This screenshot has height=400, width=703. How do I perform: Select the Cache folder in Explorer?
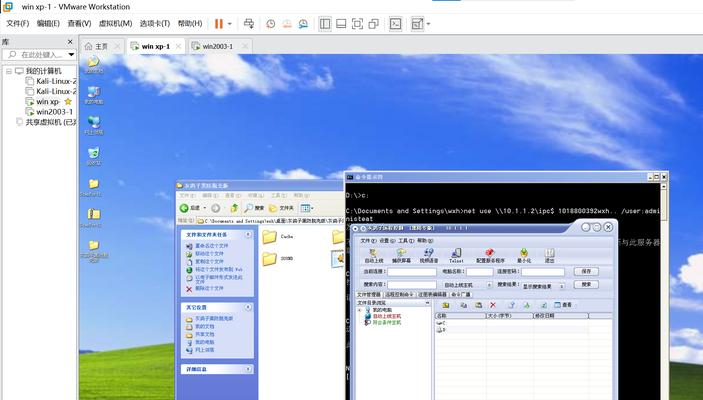277,237
